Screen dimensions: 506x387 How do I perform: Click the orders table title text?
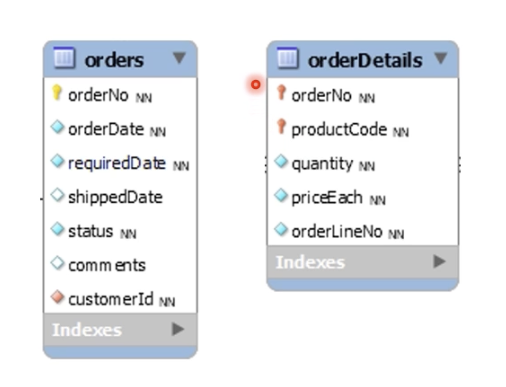point(114,60)
